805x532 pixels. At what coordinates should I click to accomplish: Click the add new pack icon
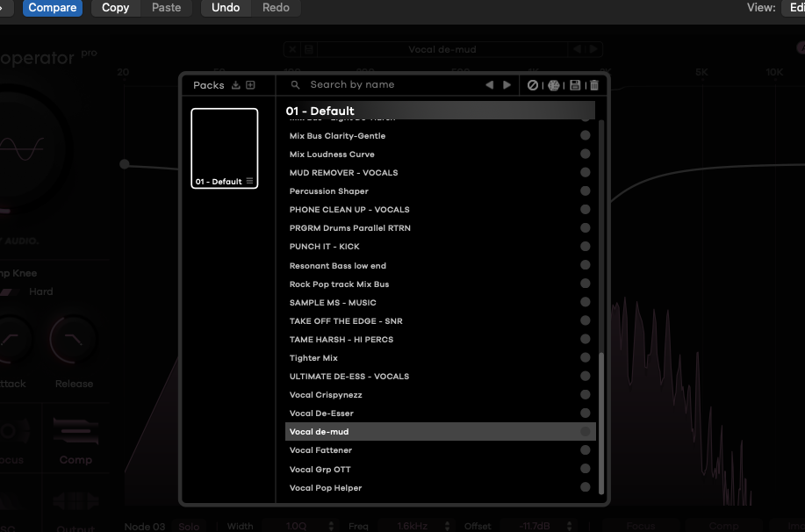click(x=250, y=85)
